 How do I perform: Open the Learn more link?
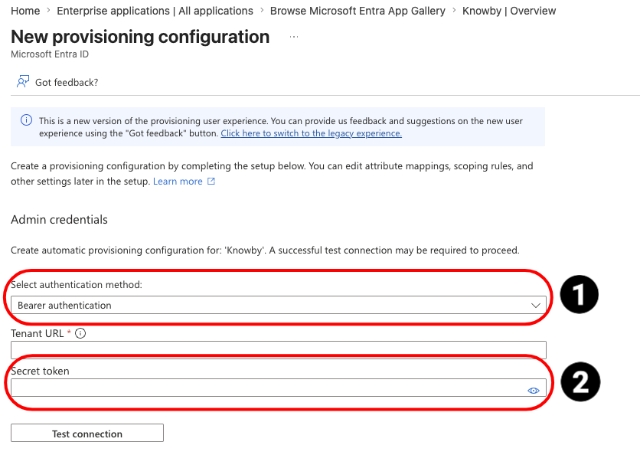click(x=178, y=182)
